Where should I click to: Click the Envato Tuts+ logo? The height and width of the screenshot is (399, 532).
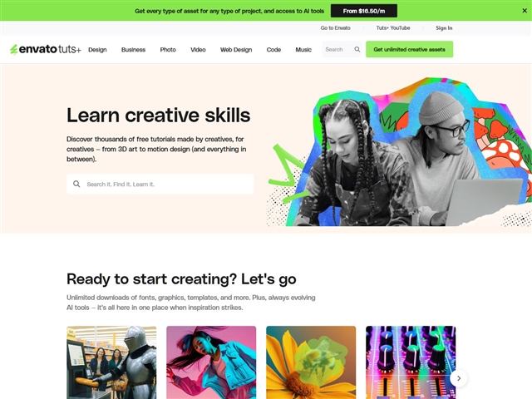pos(46,50)
